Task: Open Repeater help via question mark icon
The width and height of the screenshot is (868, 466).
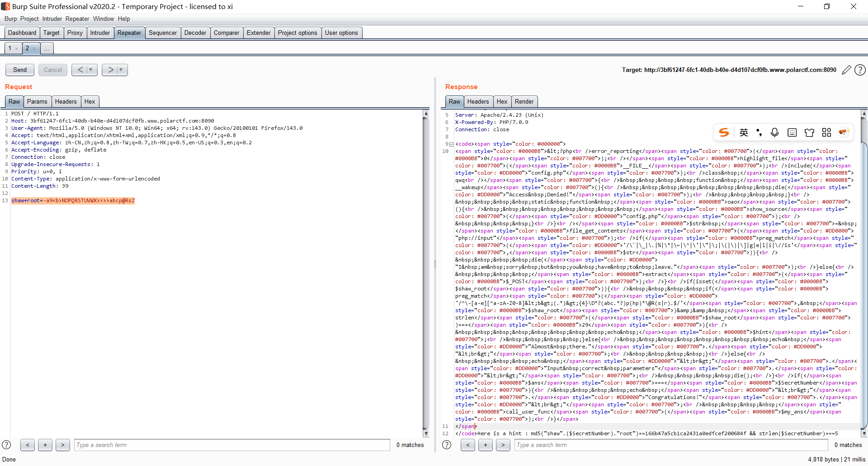Action: coord(860,70)
